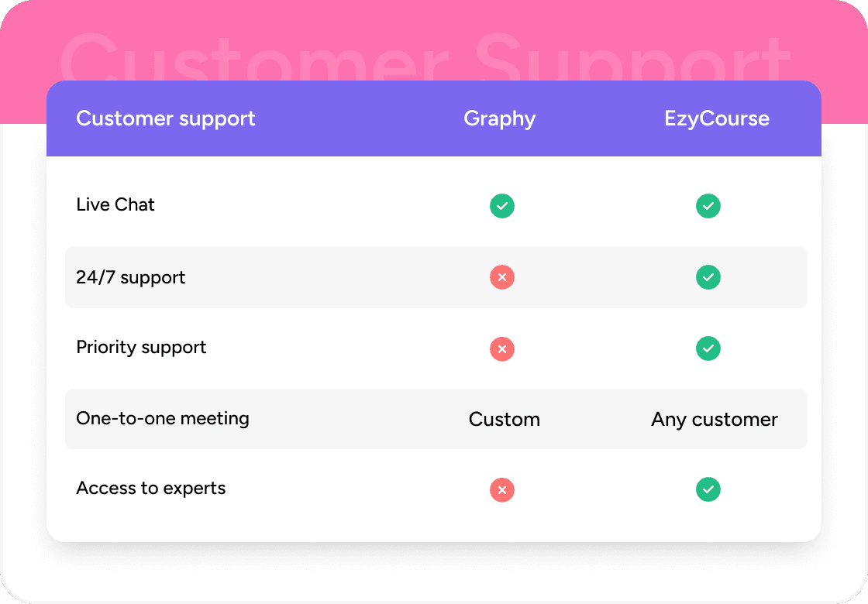This screenshot has height=604, width=868.
Task: Click Graphy's red cross for 24/7 support
Action: coord(502,277)
